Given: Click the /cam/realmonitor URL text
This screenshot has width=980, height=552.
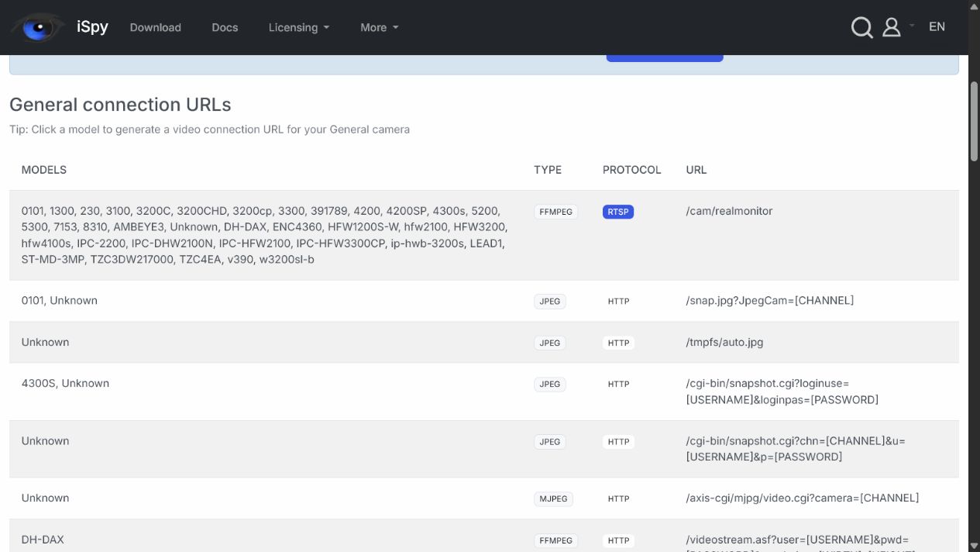Looking at the screenshot, I should [x=729, y=211].
